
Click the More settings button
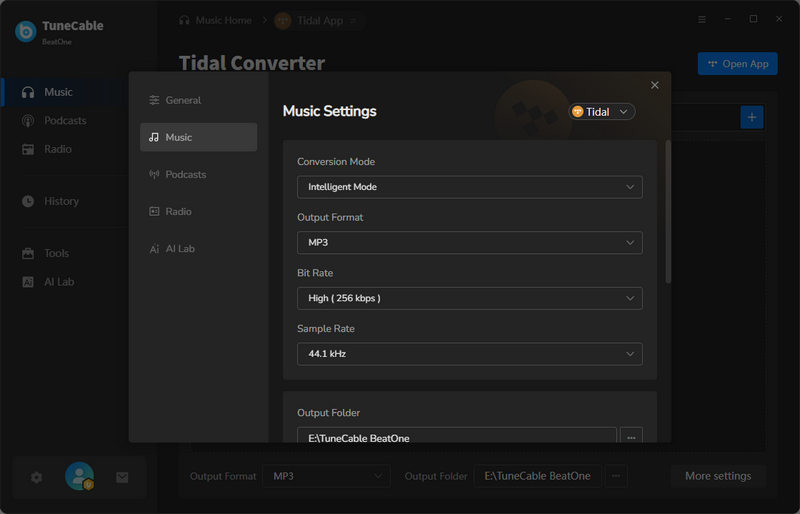click(x=718, y=476)
